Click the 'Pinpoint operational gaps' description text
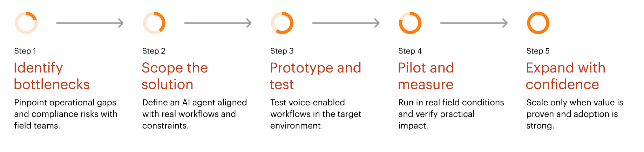This screenshot has height=152, width=644. [x=65, y=103]
